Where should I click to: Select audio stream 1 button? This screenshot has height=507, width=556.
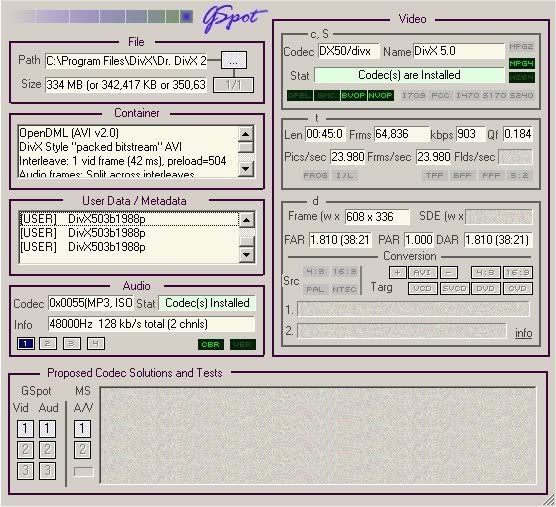coord(26,344)
